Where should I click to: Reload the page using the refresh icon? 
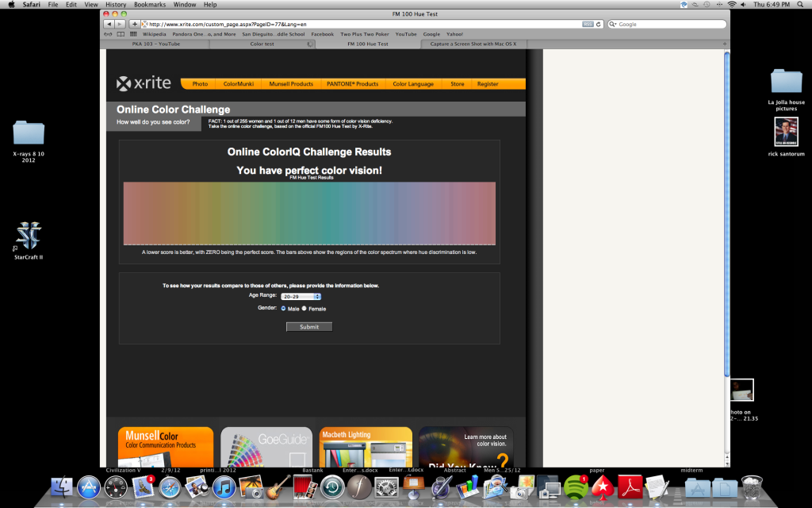click(600, 25)
